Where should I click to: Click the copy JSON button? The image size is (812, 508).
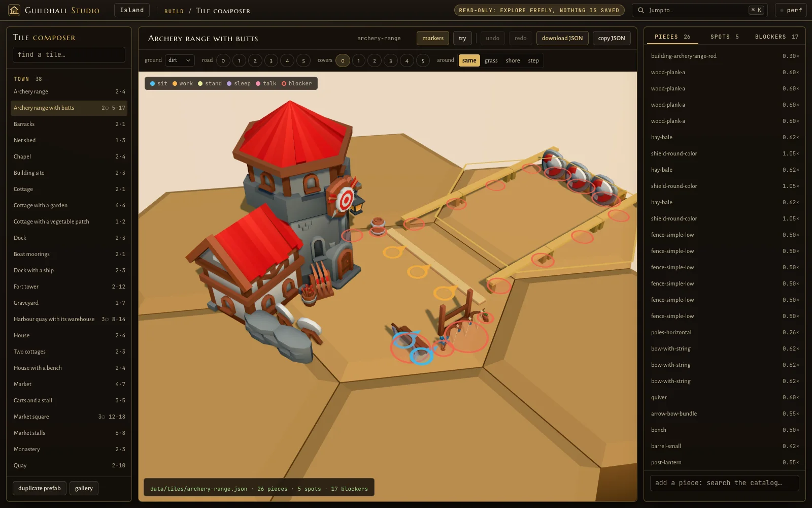(612, 38)
